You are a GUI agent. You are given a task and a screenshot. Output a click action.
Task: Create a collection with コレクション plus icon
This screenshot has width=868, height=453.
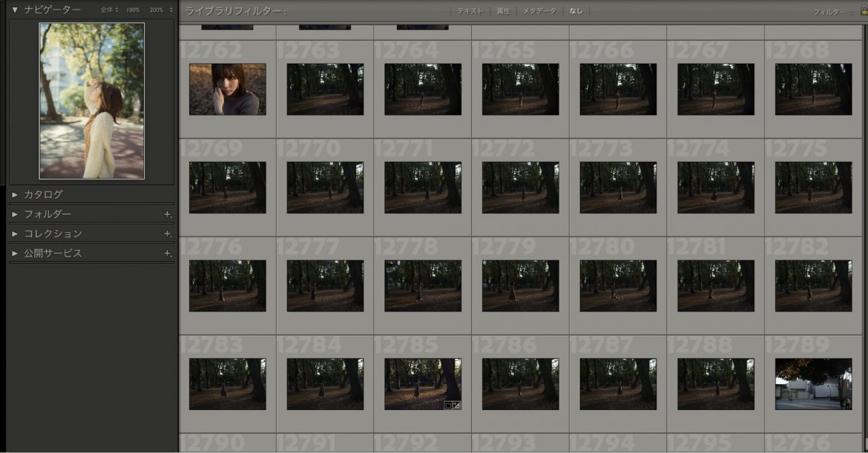[x=168, y=234]
